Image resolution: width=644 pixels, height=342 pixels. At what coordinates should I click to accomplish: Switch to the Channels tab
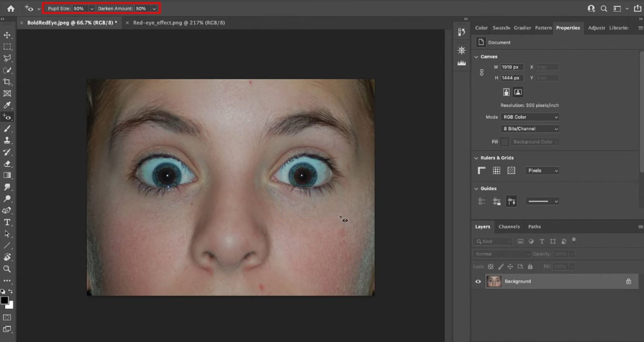coord(509,227)
